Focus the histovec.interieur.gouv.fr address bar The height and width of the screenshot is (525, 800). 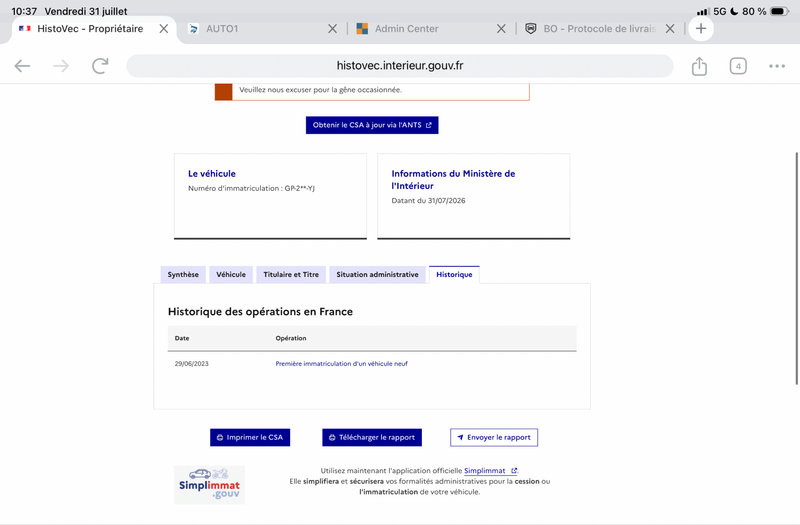tap(399, 66)
